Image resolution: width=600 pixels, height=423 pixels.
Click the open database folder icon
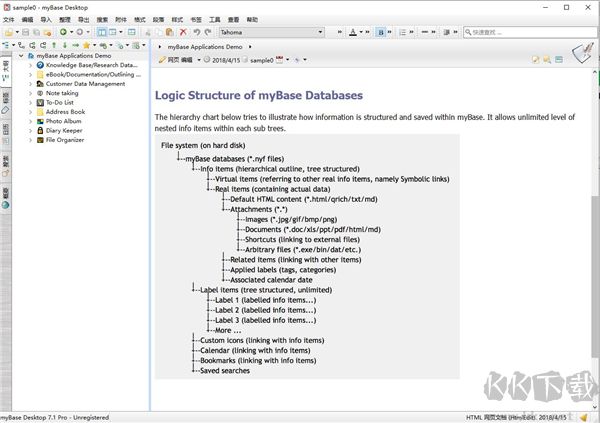point(8,33)
